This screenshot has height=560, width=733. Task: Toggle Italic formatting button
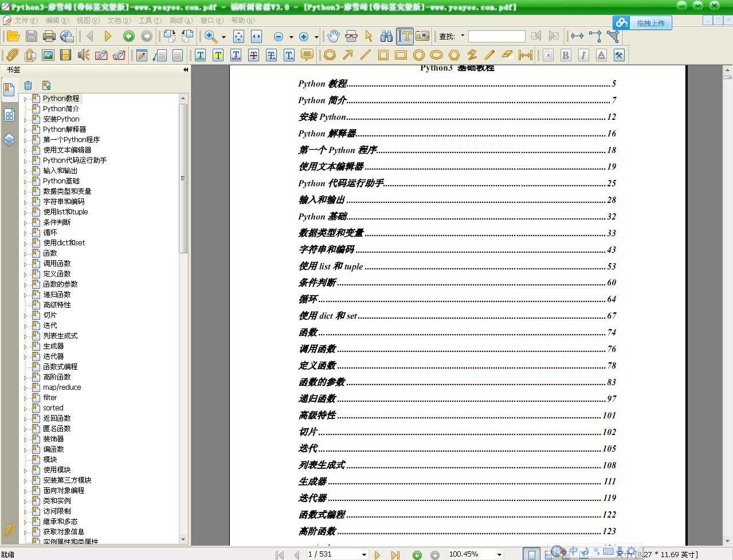583,55
